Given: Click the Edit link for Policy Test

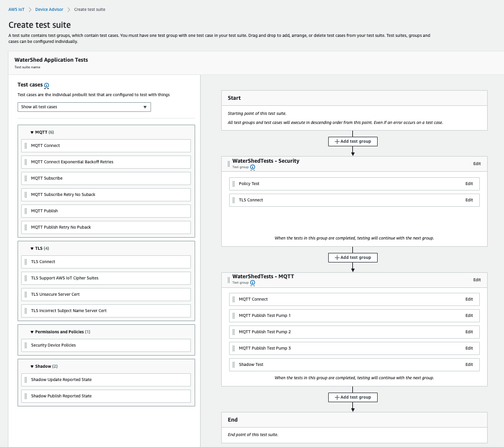Looking at the screenshot, I should click(x=469, y=183).
